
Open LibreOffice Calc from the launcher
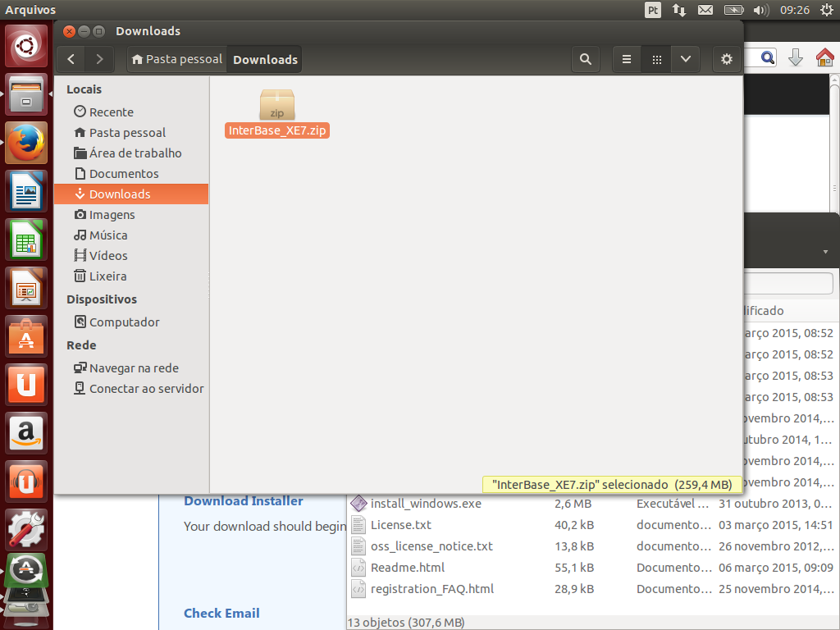tap(27, 240)
